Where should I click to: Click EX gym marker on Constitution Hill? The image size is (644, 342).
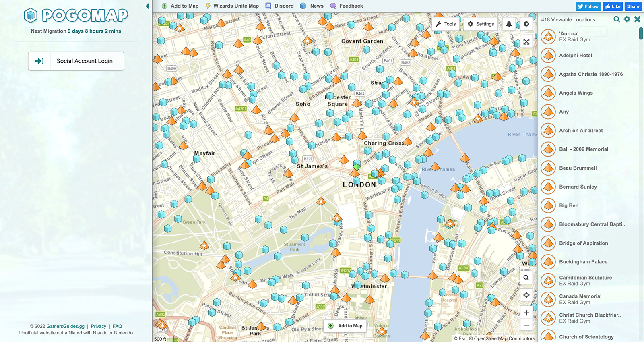point(204,245)
